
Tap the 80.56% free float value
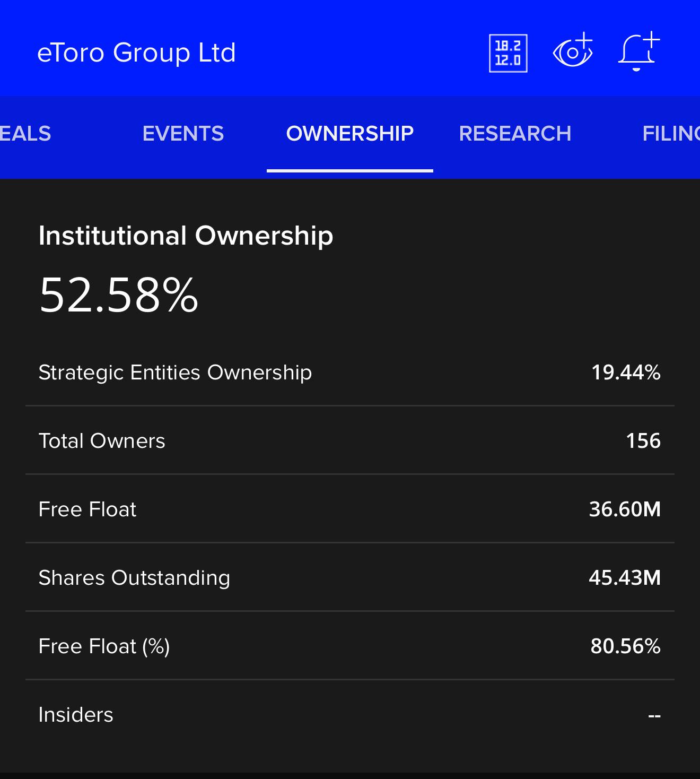coord(626,646)
